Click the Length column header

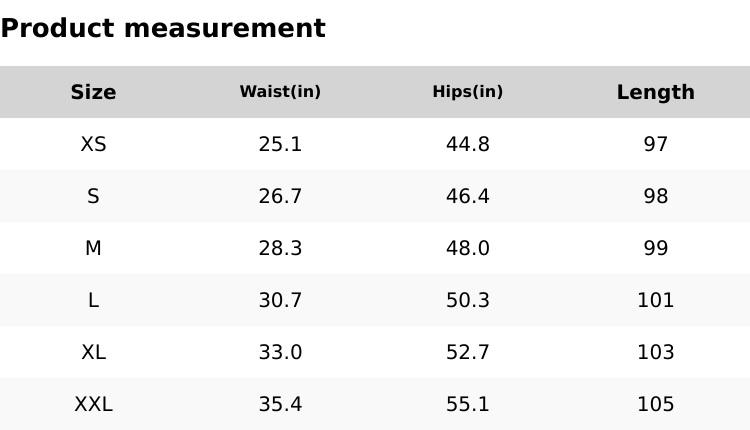(x=655, y=92)
